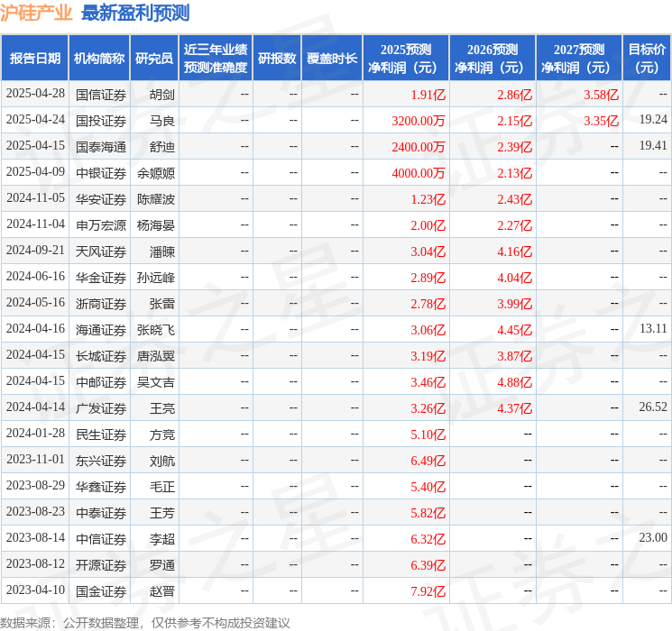The height and width of the screenshot is (631, 672).
Task: Click the 东兴证券 institution cell
Action: 101,461
